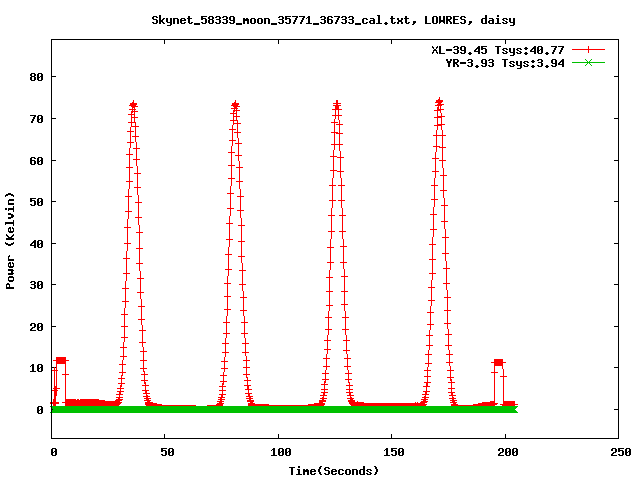The image size is (640, 480).
Task: Click the 50 y-axis tick label
Action: 36,202
